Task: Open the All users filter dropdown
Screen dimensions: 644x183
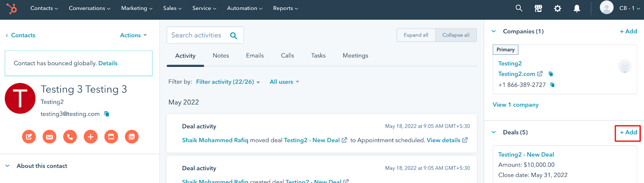Action: pos(284,82)
